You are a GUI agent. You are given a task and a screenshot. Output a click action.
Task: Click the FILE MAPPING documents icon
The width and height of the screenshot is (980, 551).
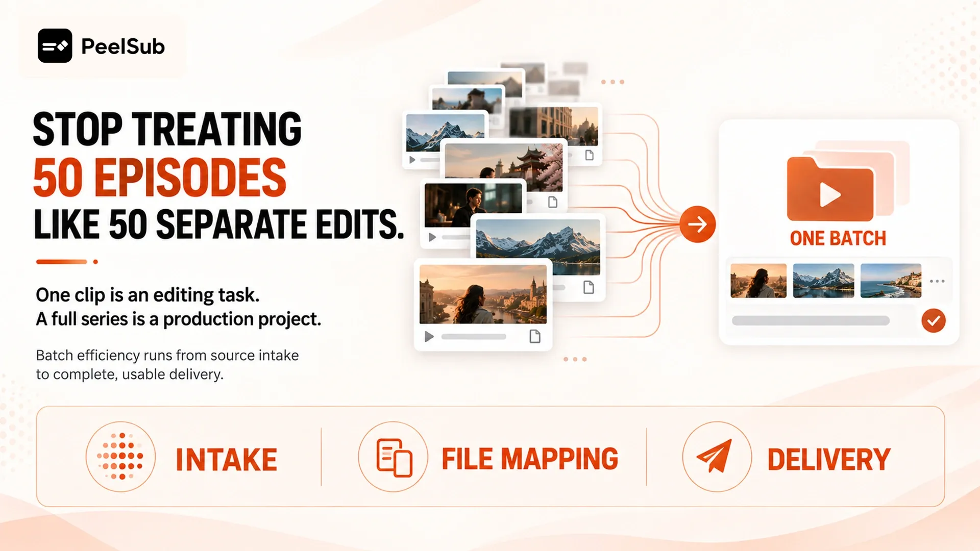click(x=394, y=457)
